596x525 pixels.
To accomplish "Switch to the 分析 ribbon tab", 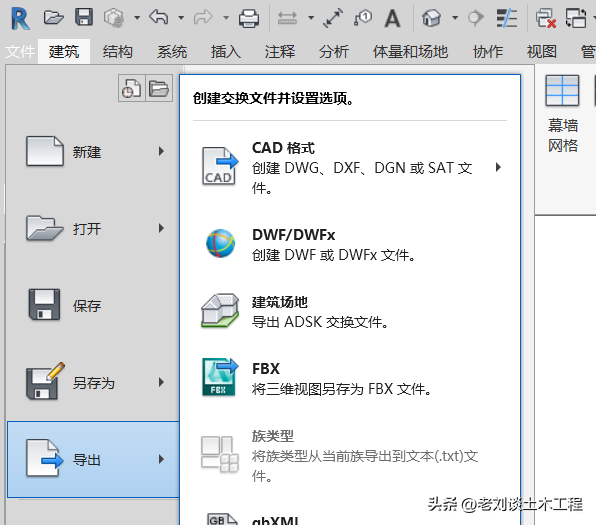I will click(x=334, y=51).
